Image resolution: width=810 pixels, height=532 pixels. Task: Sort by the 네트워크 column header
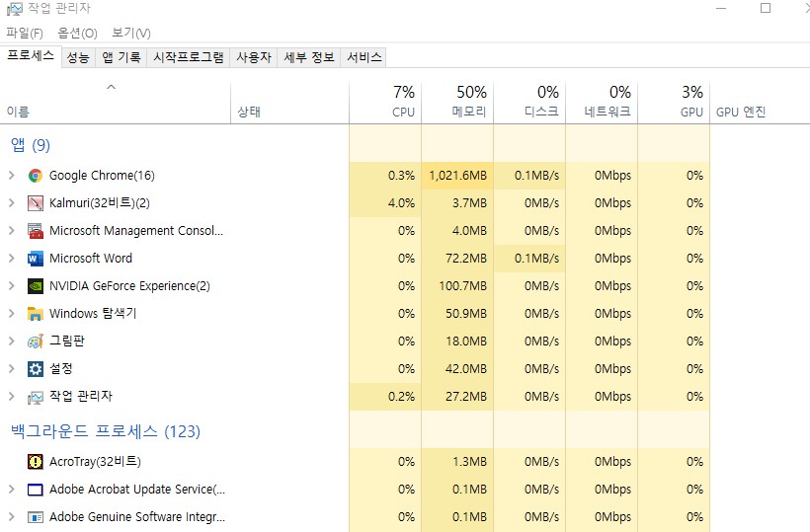point(602,104)
